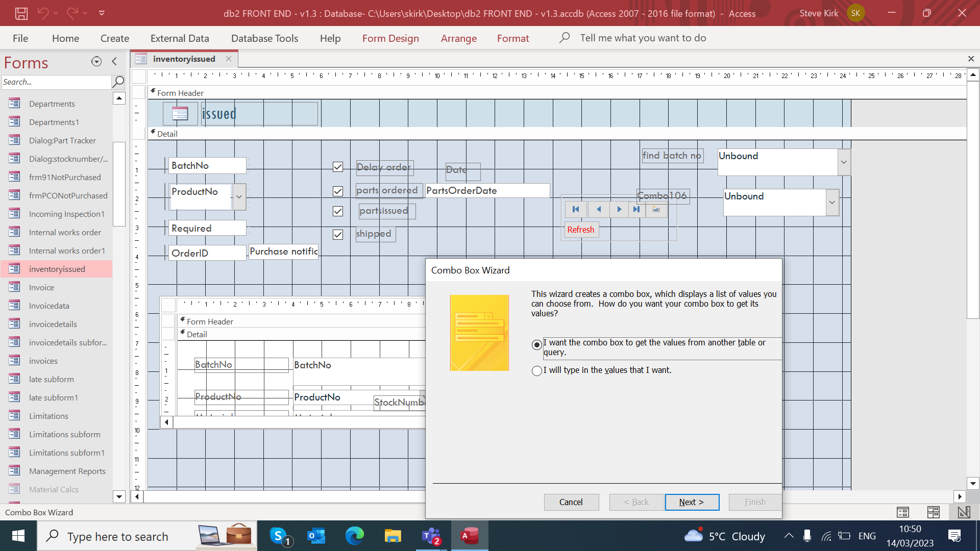The height and width of the screenshot is (551, 980).
Task: Click the red Refresh button
Action: click(581, 230)
